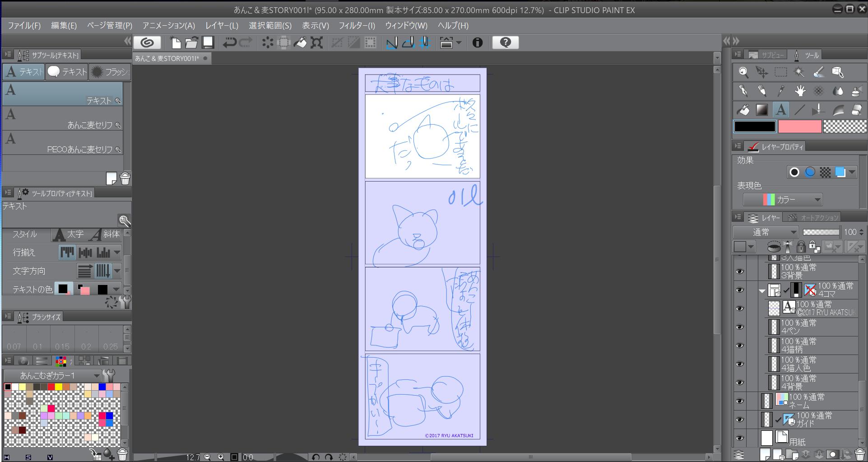Hide the 4猫柄 layer

pos(740,345)
